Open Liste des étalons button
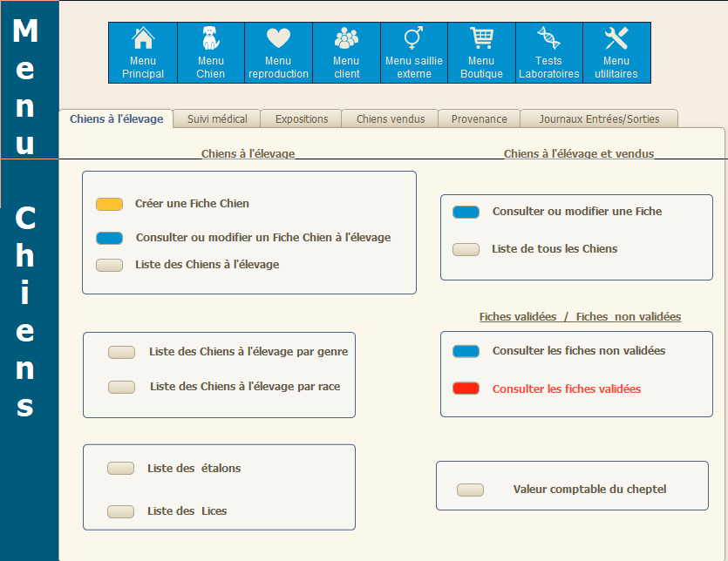 120,469
